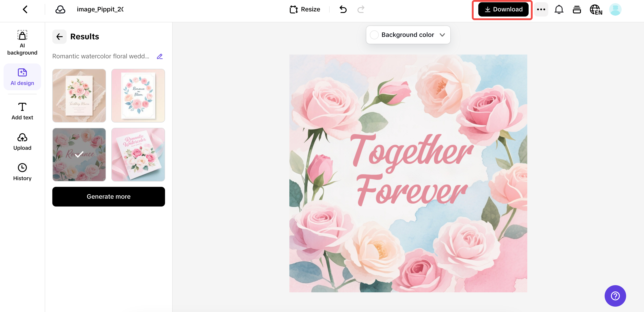Click the back chevron in top bar

coord(25,9)
